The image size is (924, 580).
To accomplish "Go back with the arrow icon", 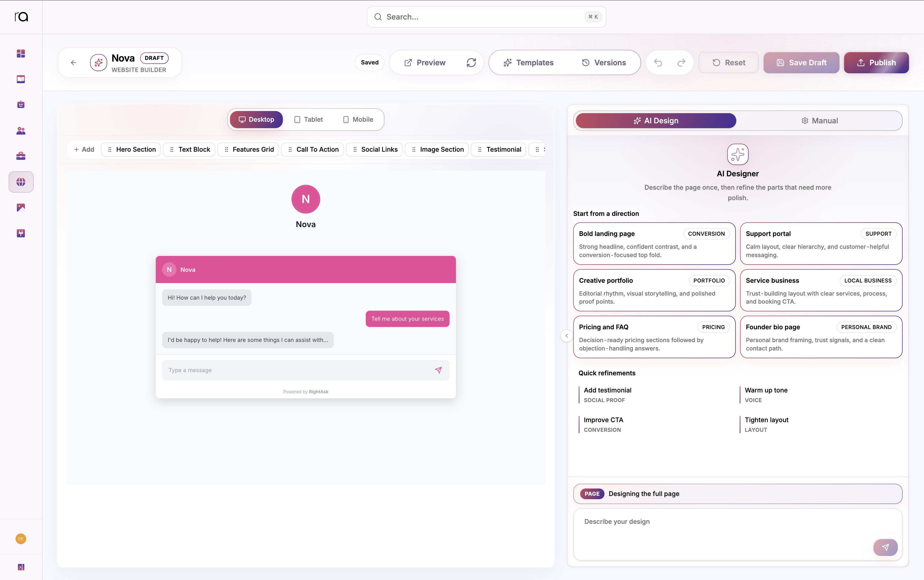I will [x=74, y=63].
